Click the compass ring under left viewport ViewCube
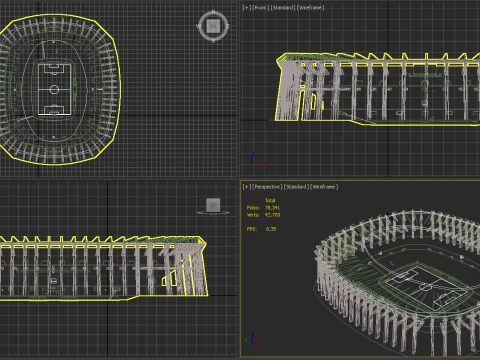This screenshot has width=480, height=360. (x=213, y=212)
